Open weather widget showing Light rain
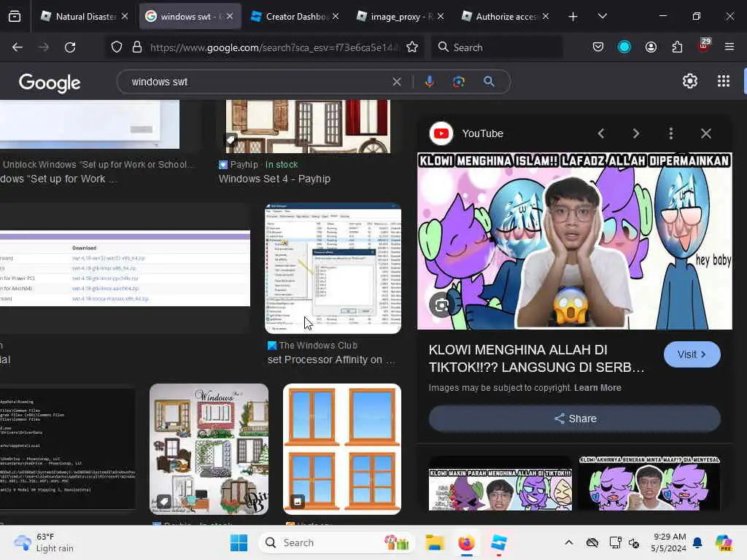The image size is (747, 560). coord(44,542)
